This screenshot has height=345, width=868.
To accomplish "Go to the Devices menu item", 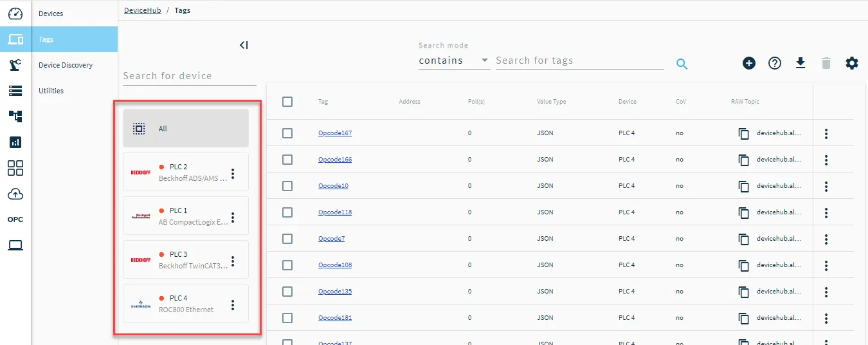I will point(75,14).
